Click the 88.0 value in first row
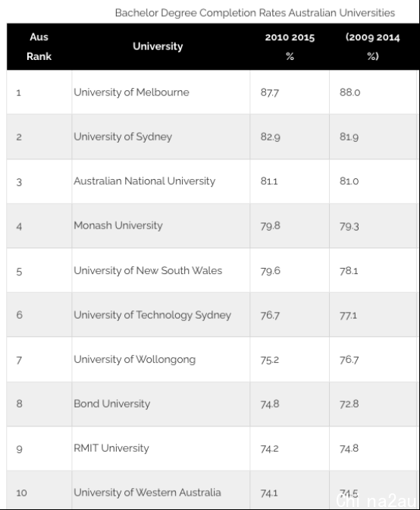This screenshot has width=420, height=510. 349,93
